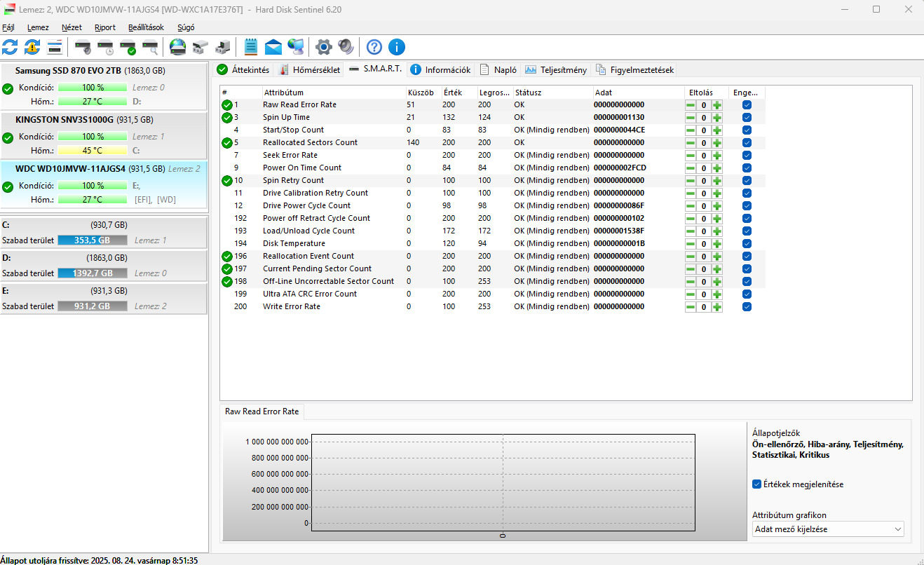Open the Beállítások menu
The height and width of the screenshot is (565, 924).
[x=146, y=27]
